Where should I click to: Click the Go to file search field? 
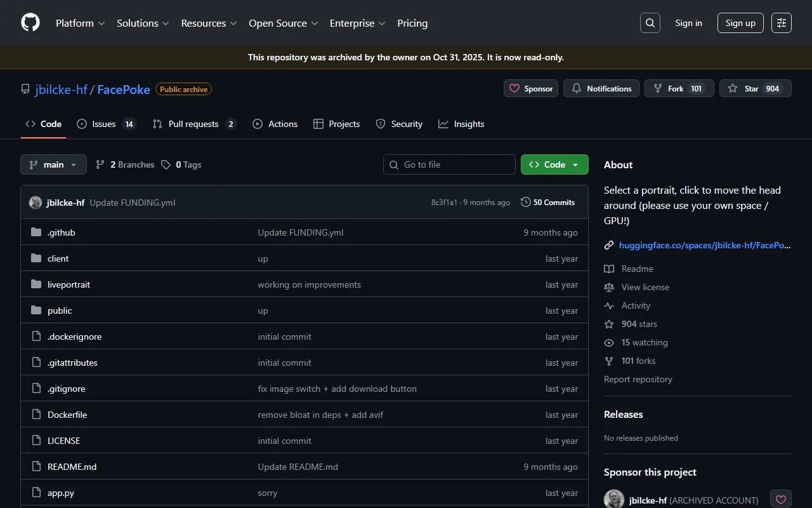457,164
